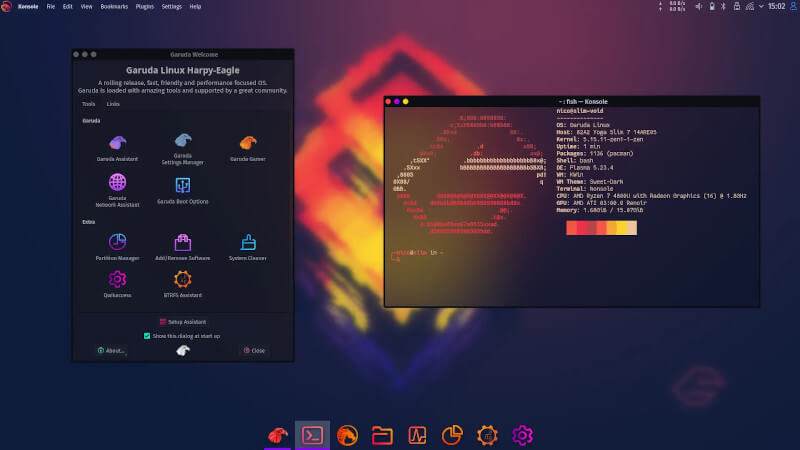Open Partition Manager in Garuda Welcome
The height and width of the screenshot is (450, 800).
(x=117, y=247)
